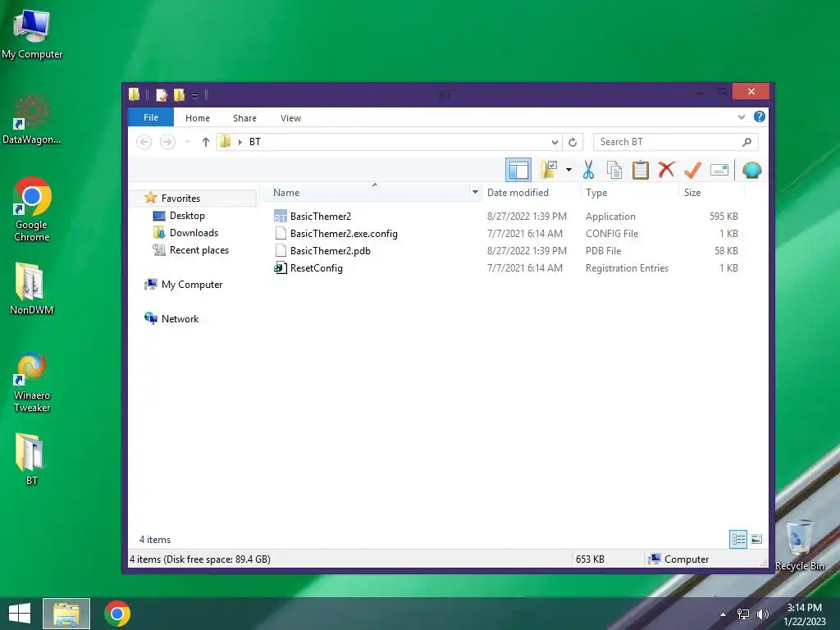840x630 pixels.
Task: Go up one folder level
Action: click(x=206, y=142)
